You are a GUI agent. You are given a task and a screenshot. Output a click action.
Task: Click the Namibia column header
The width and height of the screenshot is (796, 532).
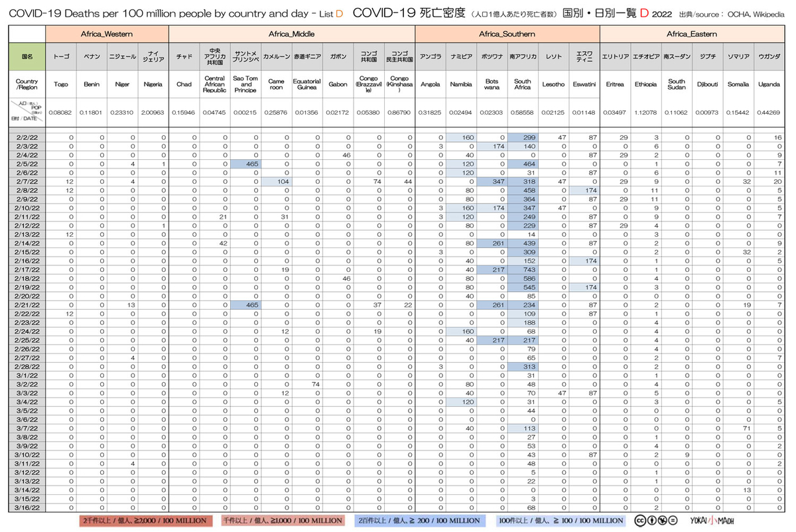[x=460, y=84]
